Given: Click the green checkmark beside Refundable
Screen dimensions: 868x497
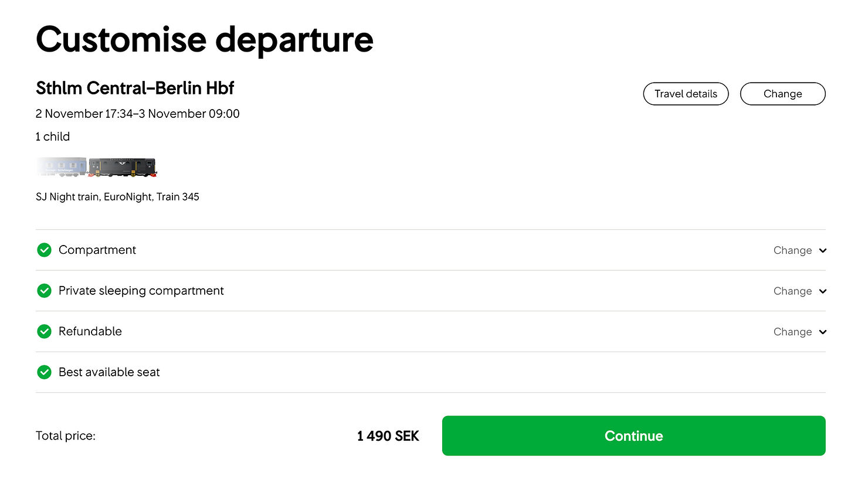Looking at the screenshot, I should 44,332.
